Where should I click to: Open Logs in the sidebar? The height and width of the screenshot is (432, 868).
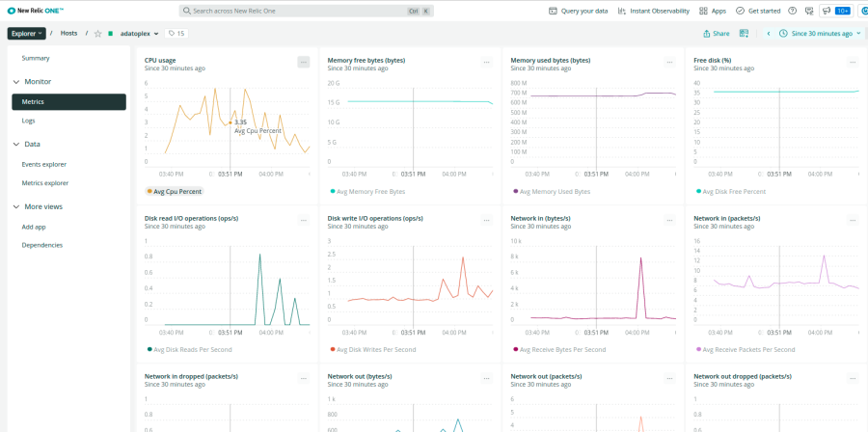[x=29, y=121]
